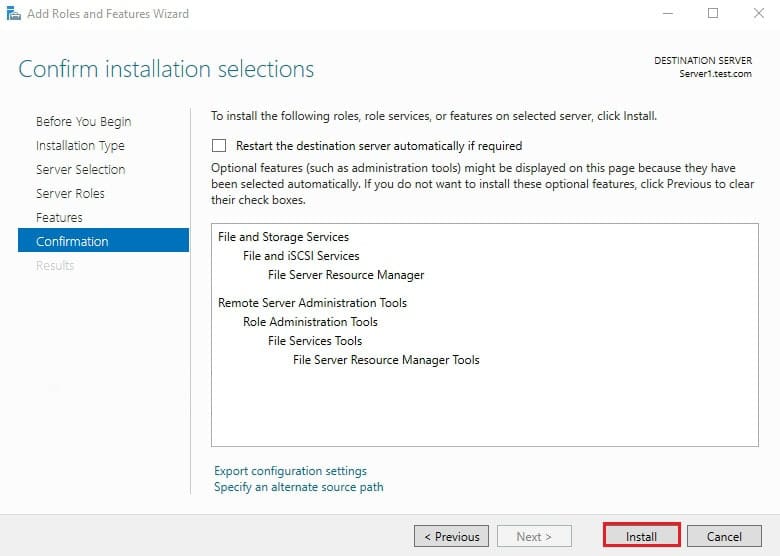Close the Add Roles and Features Wizard
780x556 pixels.
point(759,13)
